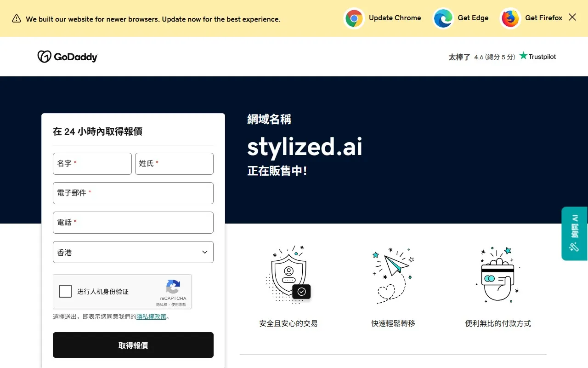The height and width of the screenshot is (368, 588).
Task: Open the 香港 country dropdown
Action: click(133, 252)
